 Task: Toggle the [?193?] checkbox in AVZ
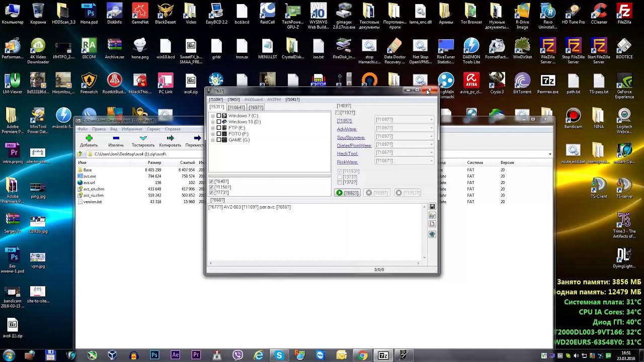pos(338,113)
